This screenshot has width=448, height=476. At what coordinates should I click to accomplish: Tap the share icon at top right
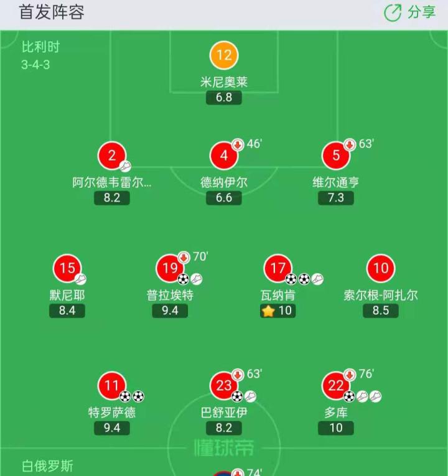393,12
